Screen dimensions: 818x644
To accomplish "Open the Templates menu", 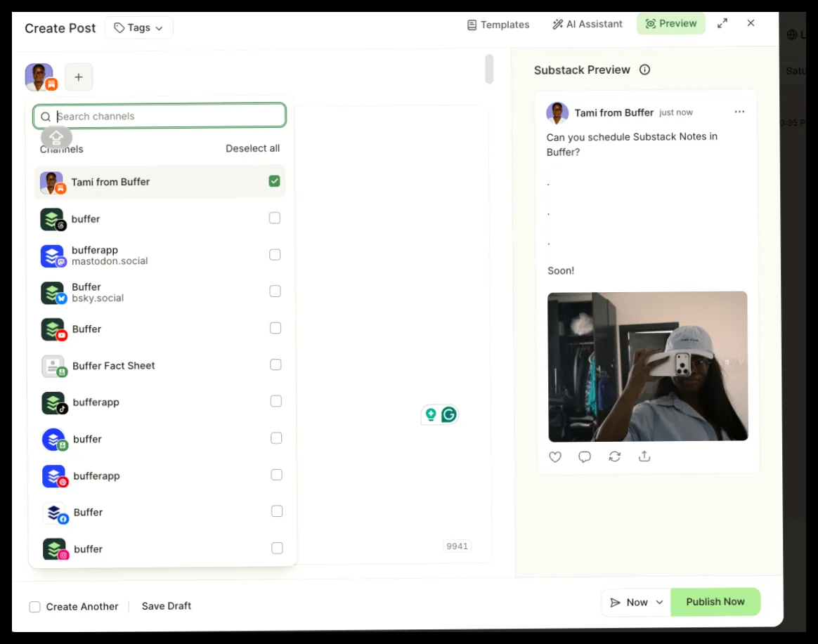I will point(498,25).
